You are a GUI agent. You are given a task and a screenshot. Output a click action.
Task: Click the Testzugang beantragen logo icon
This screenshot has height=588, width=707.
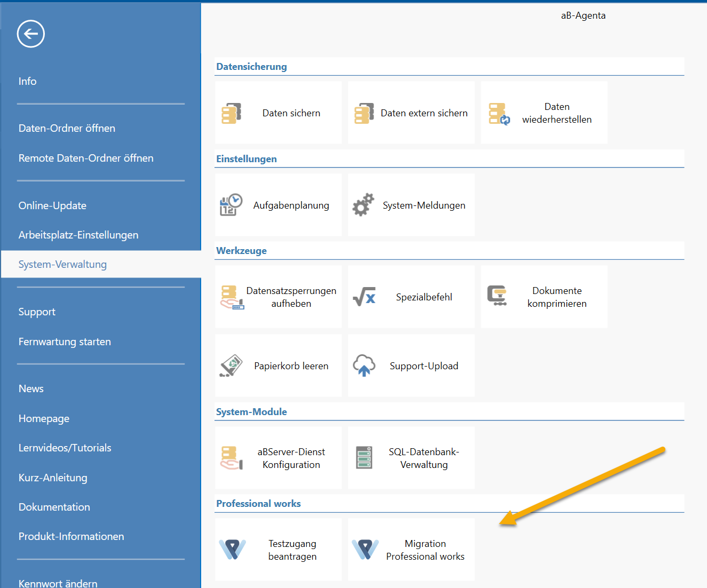pos(232,550)
